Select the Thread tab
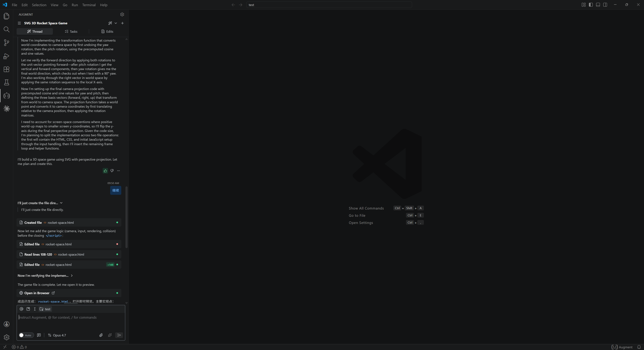644x350 pixels. click(35, 32)
